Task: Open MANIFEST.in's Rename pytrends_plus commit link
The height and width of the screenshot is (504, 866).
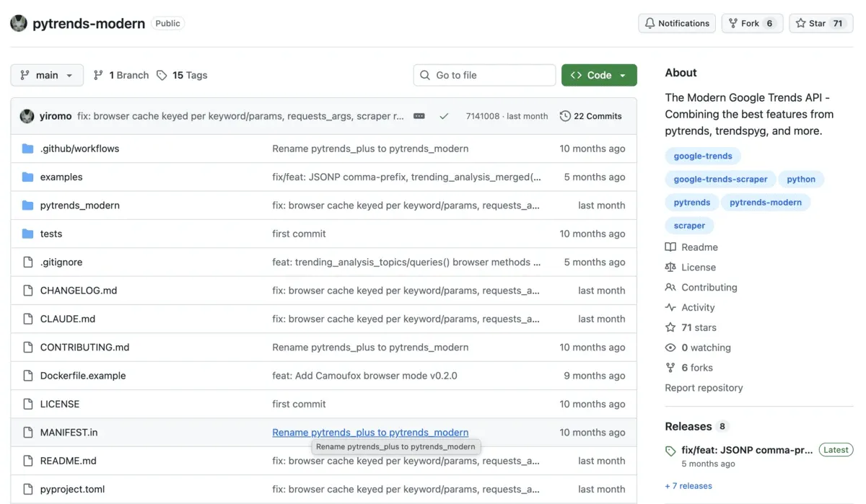Action: click(370, 433)
